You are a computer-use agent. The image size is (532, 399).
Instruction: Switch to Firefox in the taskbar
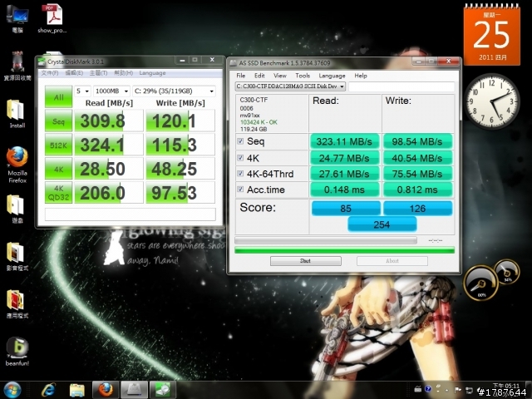(106, 390)
